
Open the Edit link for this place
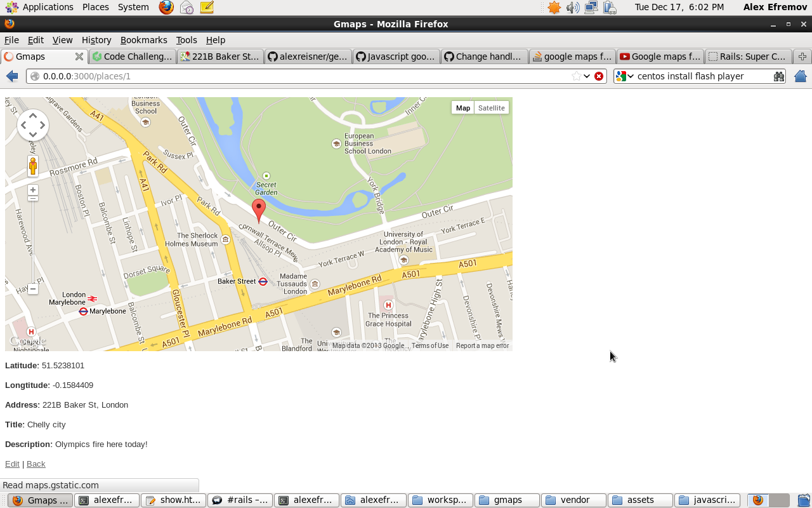coord(12,464)
